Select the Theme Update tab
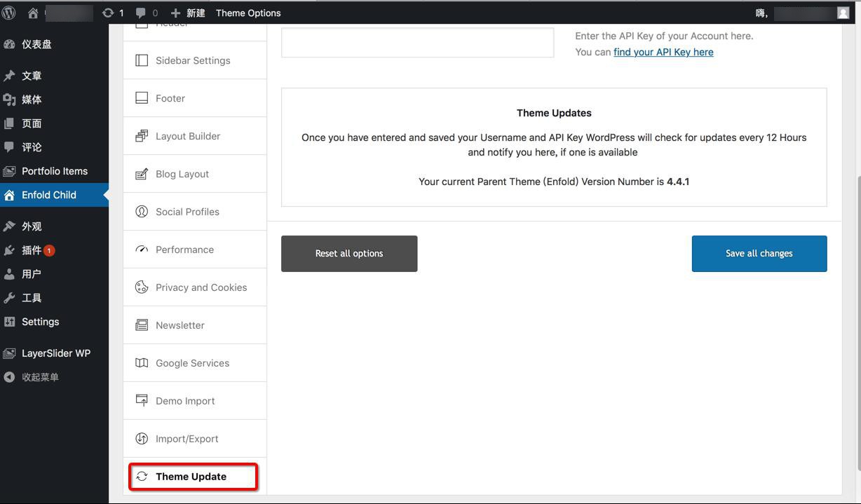 pyautogui.click(x=195, y=477)
